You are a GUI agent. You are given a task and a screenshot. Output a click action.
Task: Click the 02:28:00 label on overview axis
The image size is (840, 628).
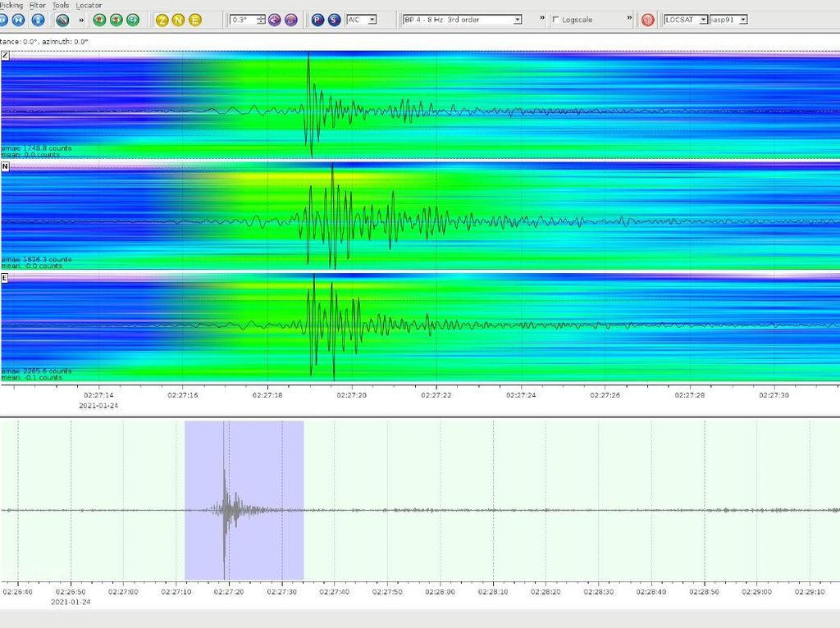[440, 592]
